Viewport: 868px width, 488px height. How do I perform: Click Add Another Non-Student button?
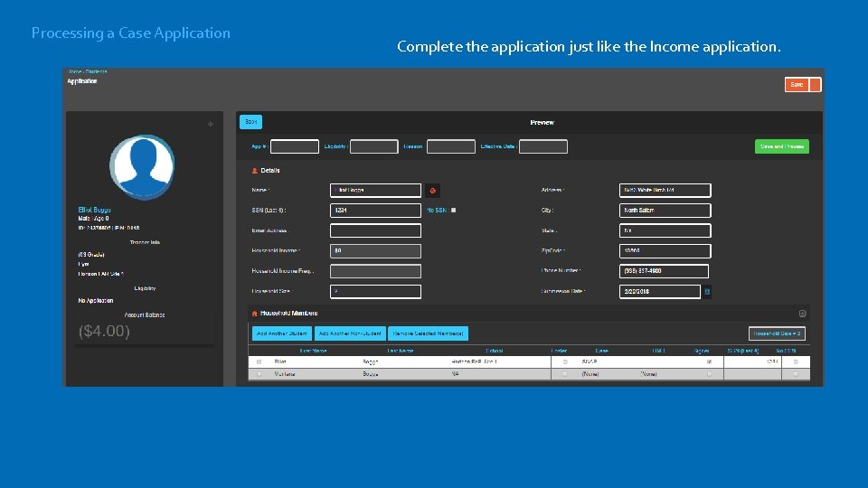point(350,333)
